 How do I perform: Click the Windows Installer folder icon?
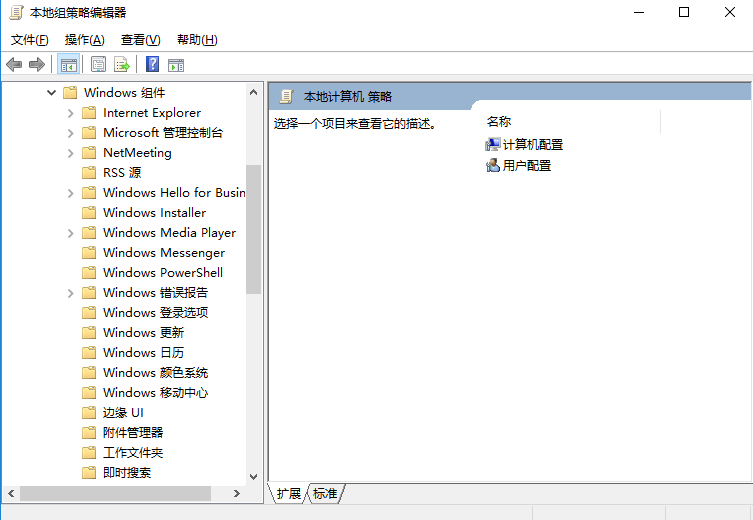[x=89, y=213]
